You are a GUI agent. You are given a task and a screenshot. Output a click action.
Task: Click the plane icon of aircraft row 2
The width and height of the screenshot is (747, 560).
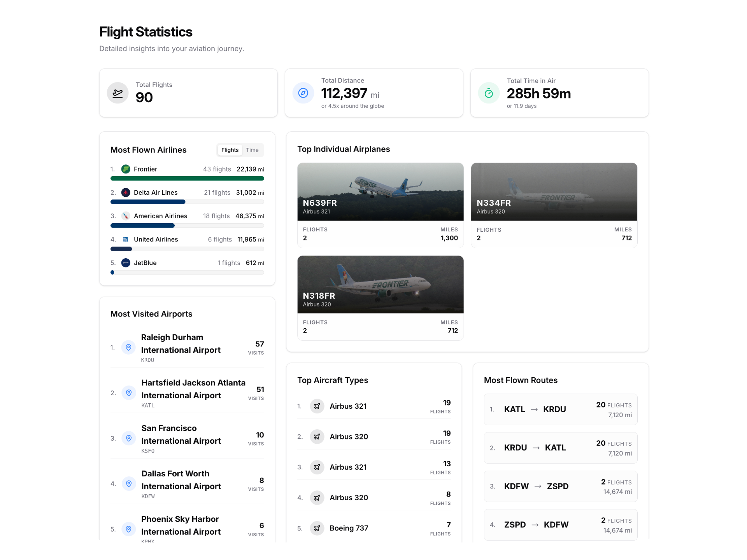317,437
